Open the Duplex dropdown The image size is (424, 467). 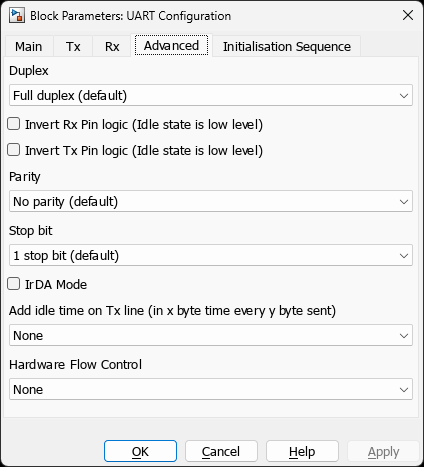pyautogui.click(x=211, y=95)
